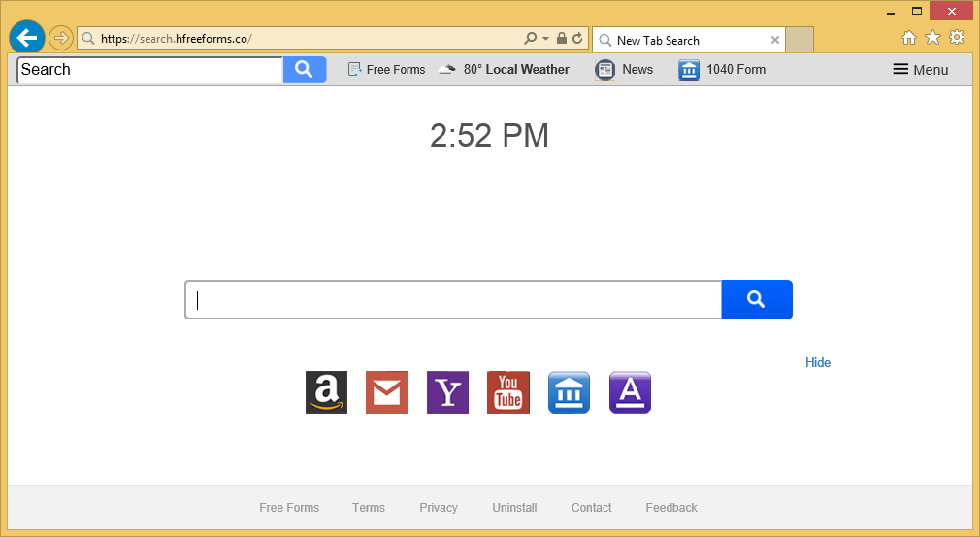The image size is (980, 537).
Task: Click the blue bank building shortcut icon
Action: (x=569, y=392)
